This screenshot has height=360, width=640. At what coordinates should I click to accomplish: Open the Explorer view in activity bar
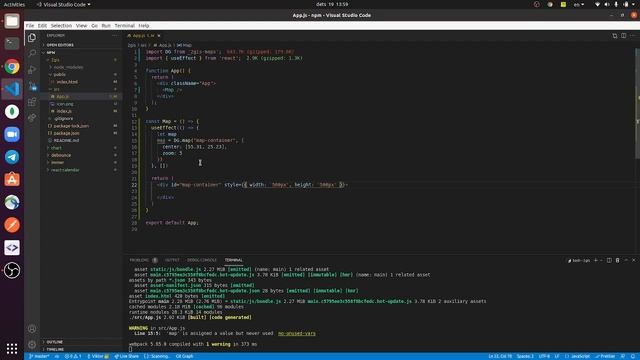(x=32, y=38)
